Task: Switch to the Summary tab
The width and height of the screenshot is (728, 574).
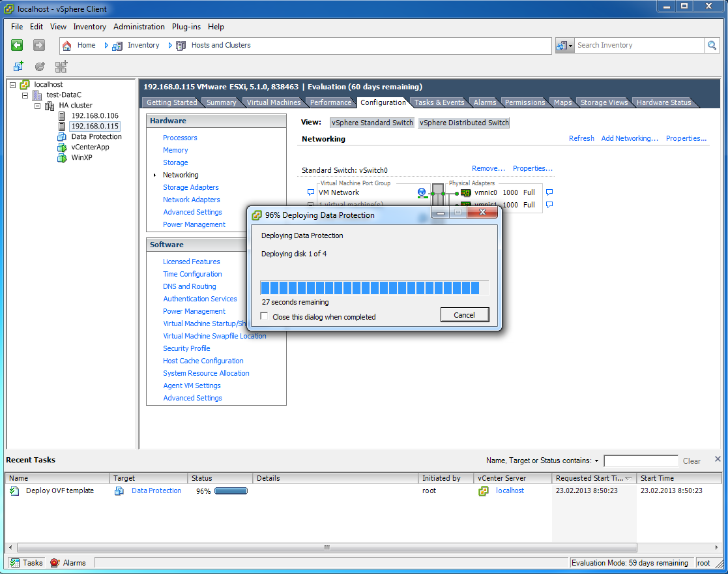Action: [x=221, y=102]
